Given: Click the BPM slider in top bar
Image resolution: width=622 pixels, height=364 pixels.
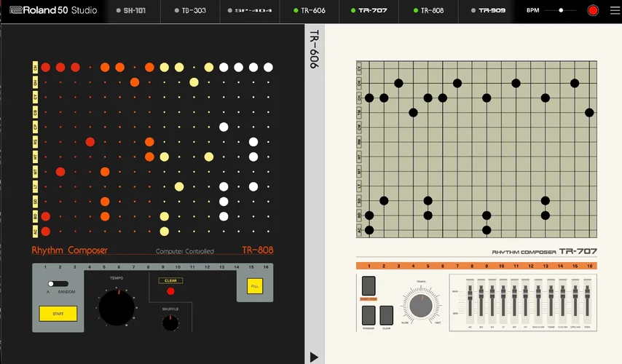Looking at the screenshot, I should click(561, 11).
